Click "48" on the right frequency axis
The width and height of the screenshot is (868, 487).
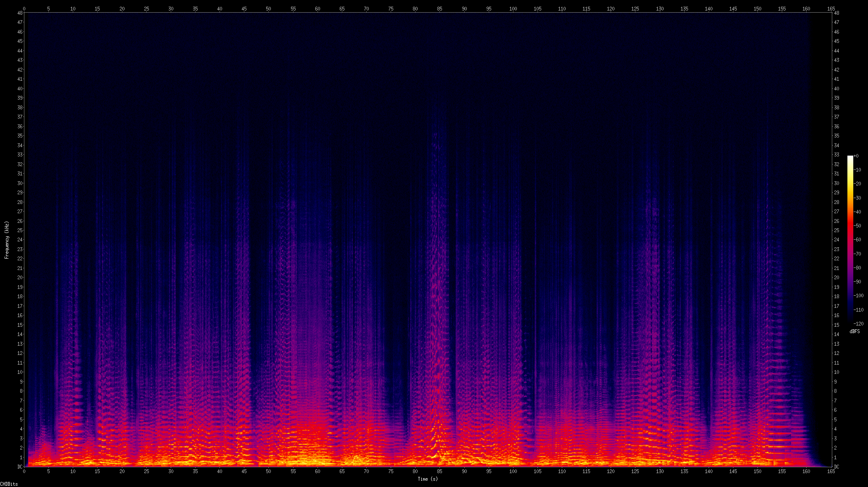click(x=836, y=13)
